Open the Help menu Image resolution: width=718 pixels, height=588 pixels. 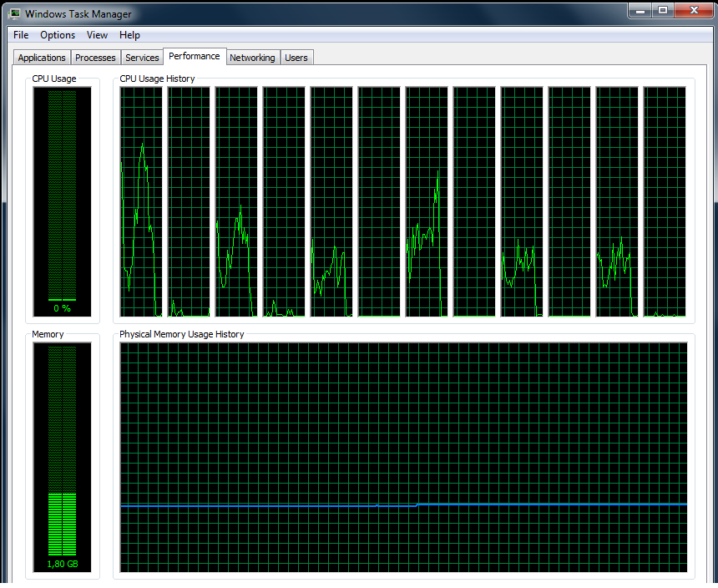tap(129, 35)
